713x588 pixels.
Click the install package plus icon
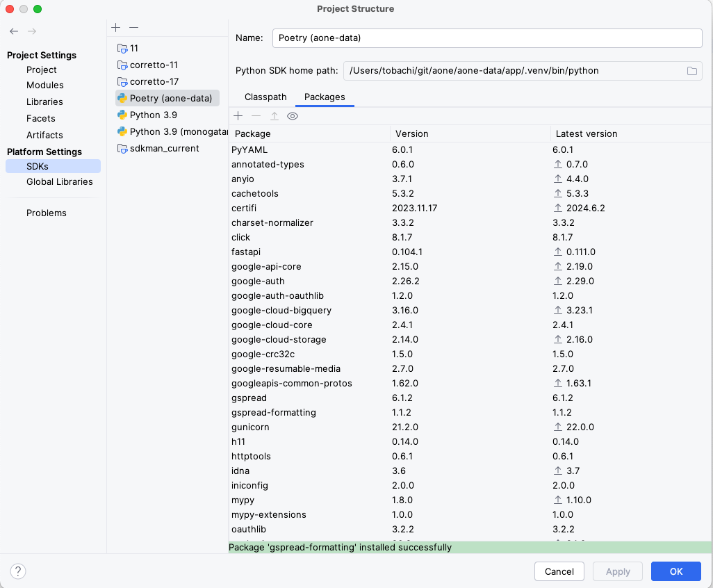click(238, 116)
